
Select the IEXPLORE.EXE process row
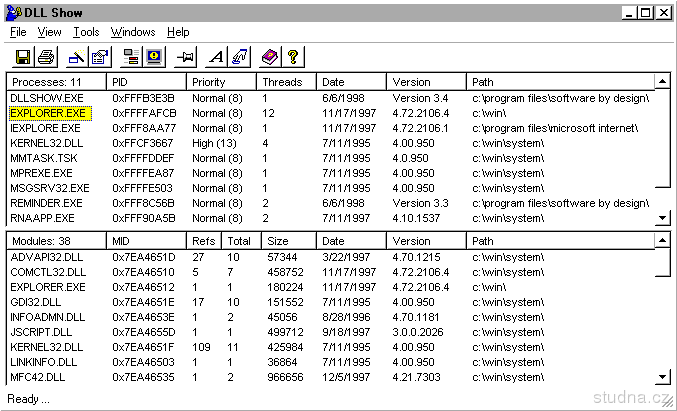45,128
